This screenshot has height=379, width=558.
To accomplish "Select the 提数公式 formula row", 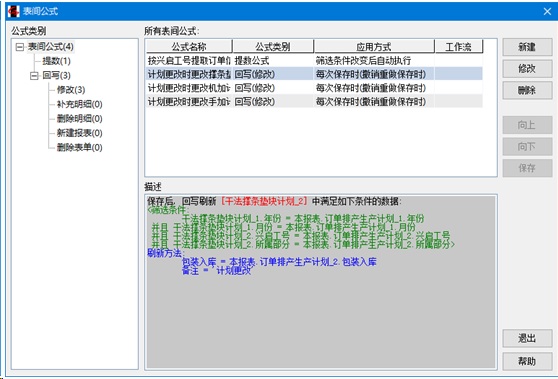I will click(314, 60).
